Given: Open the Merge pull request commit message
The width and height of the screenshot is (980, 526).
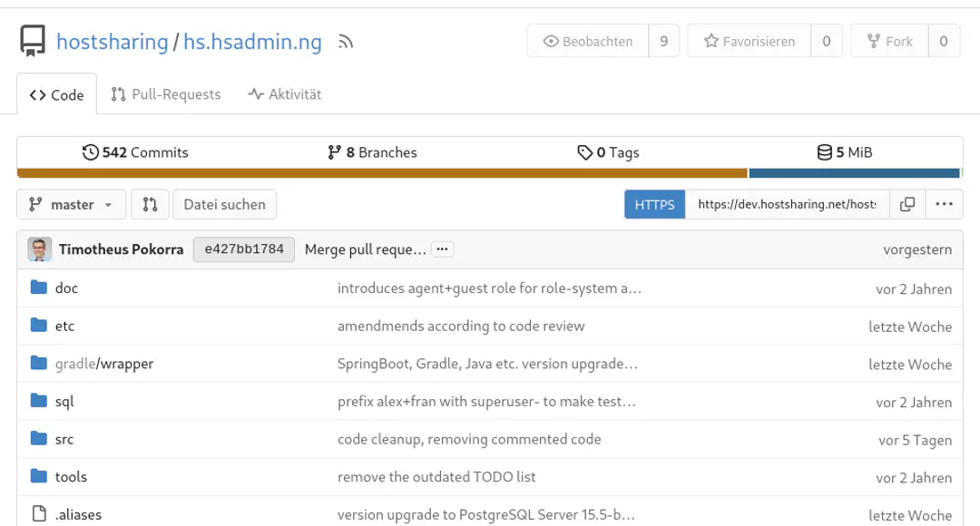Looking at the screenshot, I should coord(366,249).
